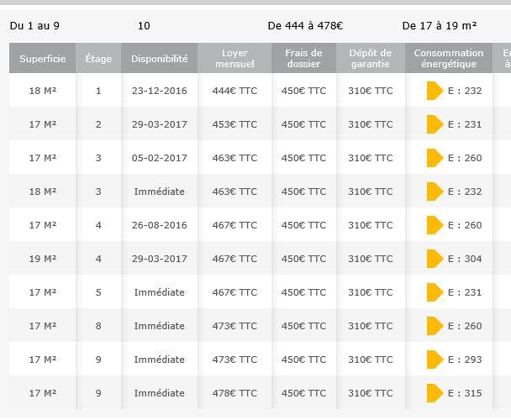Click the energy arrow for 5th floor row
Screen dimensions: 511x420
434,292
